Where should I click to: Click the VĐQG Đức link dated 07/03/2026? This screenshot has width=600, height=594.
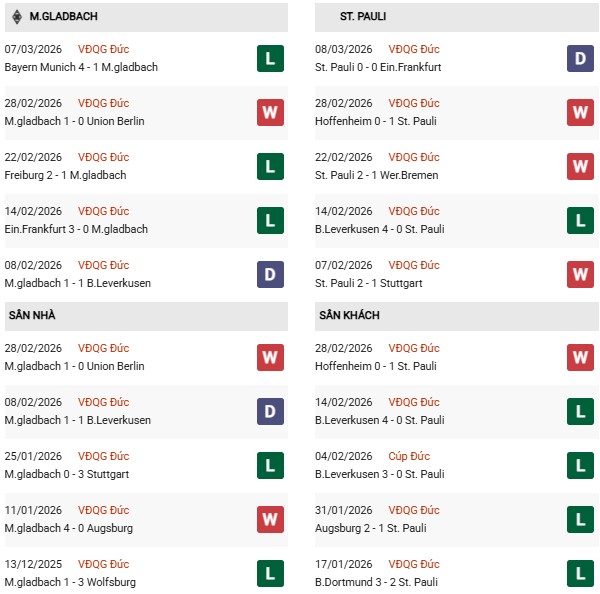(103, 49)
